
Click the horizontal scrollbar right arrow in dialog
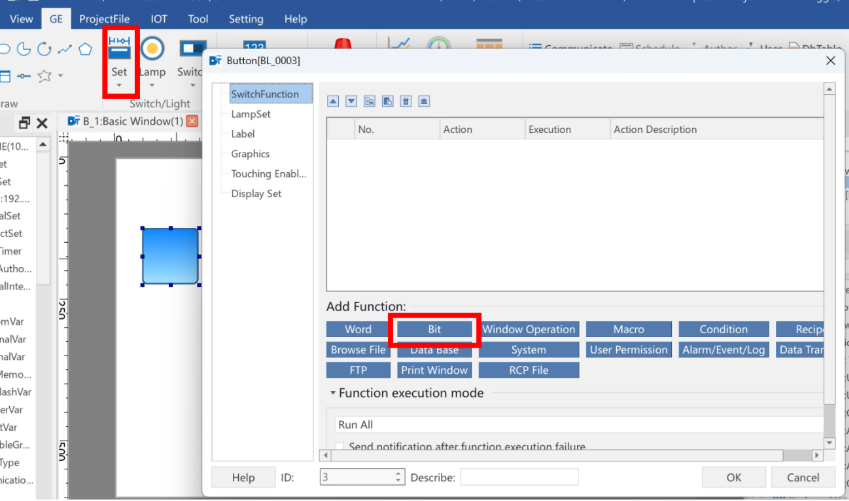817,456
